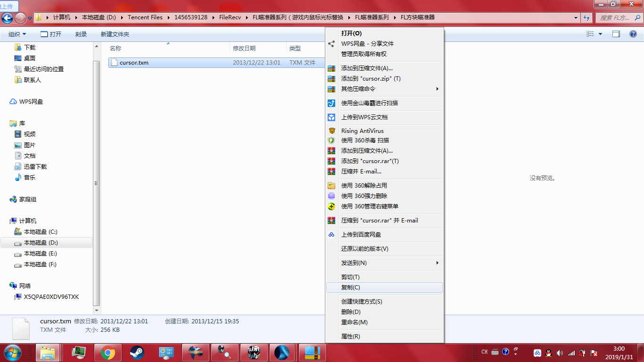Expand the 发送到(N) submenu

tap(385, 263)
